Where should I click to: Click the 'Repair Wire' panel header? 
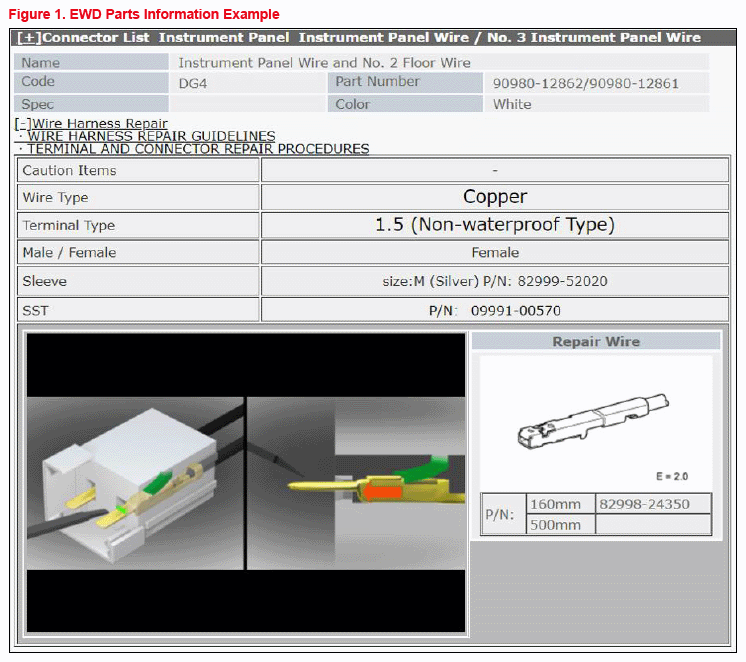[x=596, y=341]
